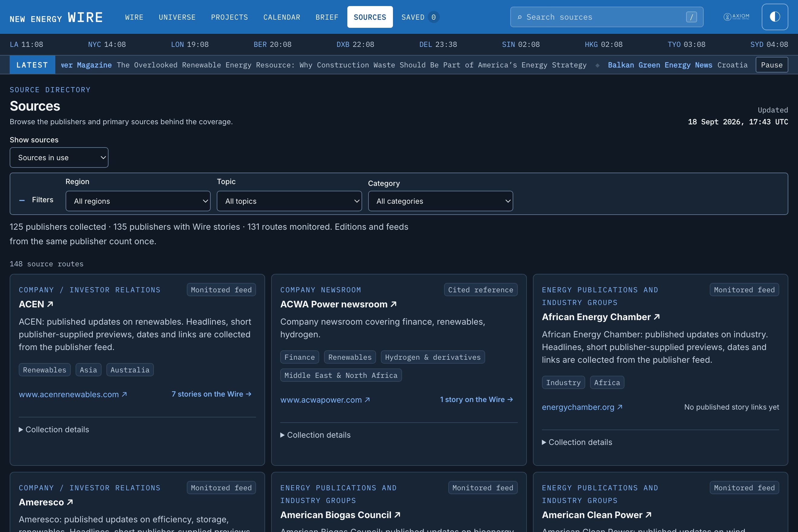Click the Asia tag on ACEN card
This screenshot has width=798, height=532.
click(x=88, y=369)
